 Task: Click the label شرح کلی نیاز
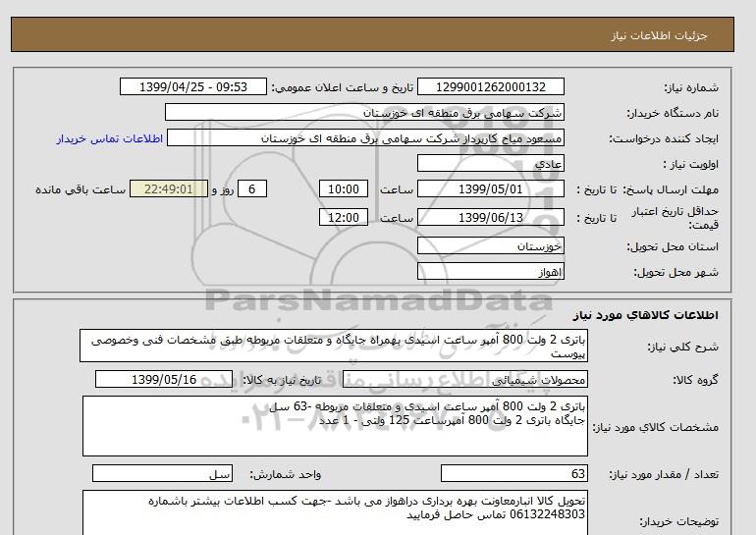coord(682,348)
